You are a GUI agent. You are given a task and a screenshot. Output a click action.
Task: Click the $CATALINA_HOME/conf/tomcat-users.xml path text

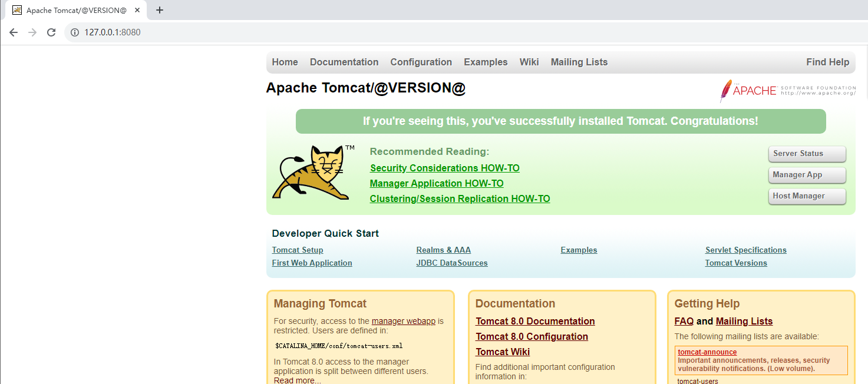click(x=339, y=346)
